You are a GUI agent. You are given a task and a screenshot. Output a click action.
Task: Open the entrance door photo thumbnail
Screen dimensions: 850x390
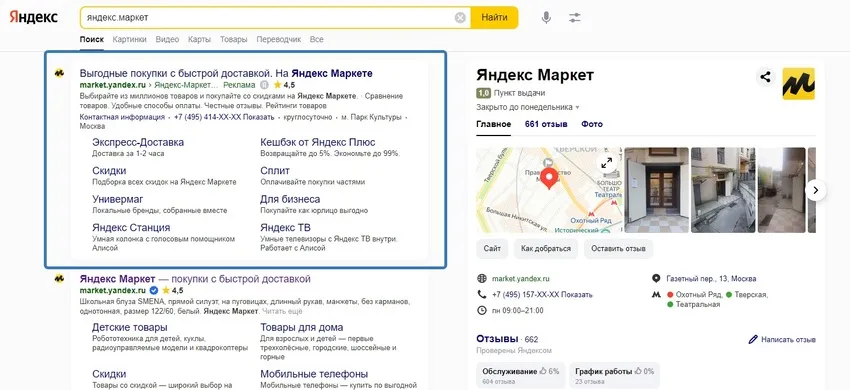pos(656,190)
